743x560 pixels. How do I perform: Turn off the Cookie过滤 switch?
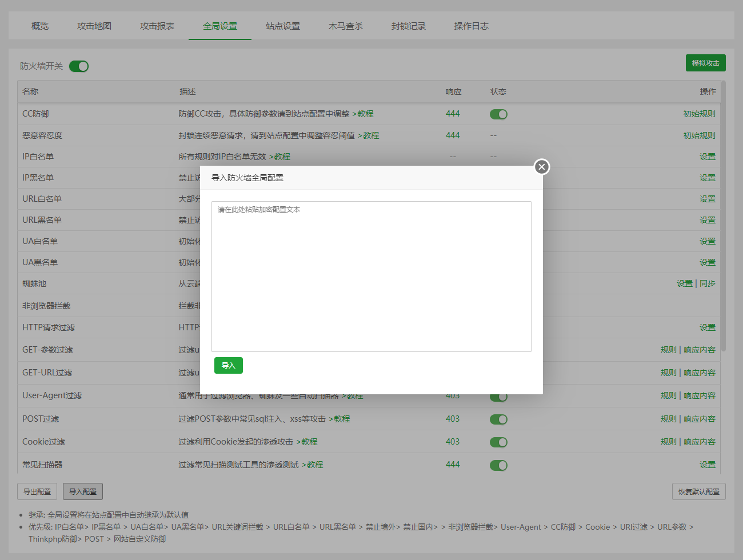(x=498, y=442)
